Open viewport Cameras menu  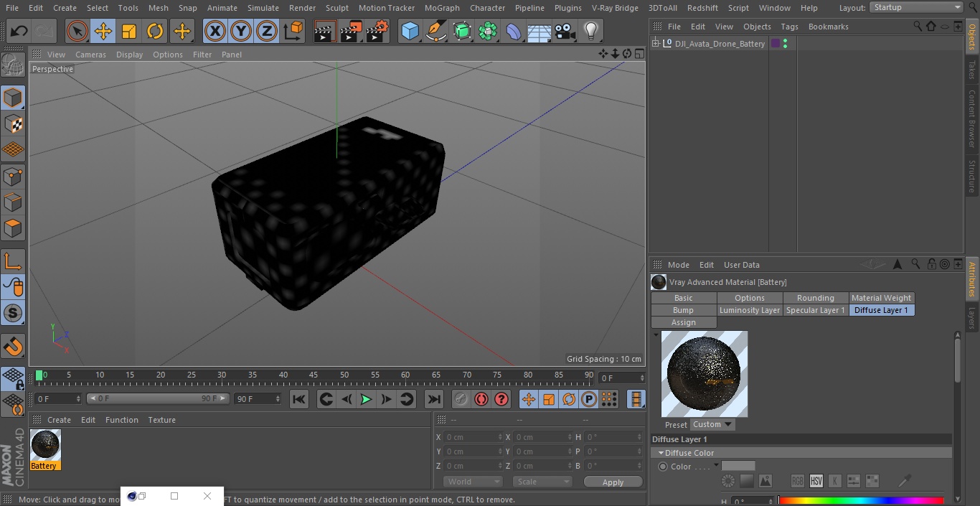pos(90,55)
